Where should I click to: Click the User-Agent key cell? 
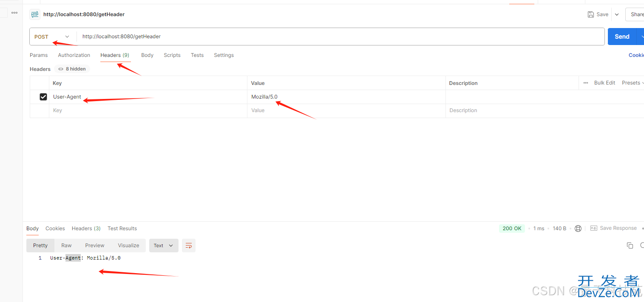[x=148, y=97]
